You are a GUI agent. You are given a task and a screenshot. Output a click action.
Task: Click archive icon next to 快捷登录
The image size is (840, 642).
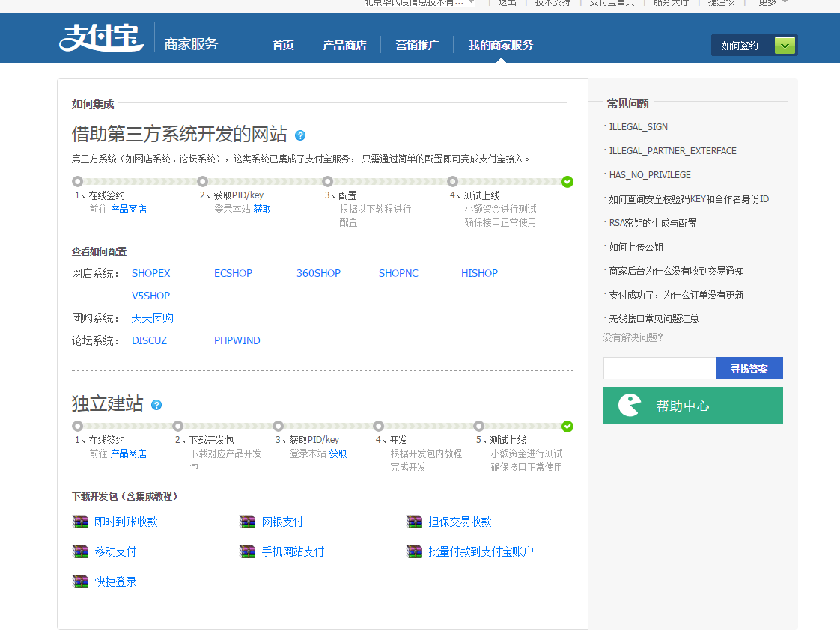pos(80,581)
